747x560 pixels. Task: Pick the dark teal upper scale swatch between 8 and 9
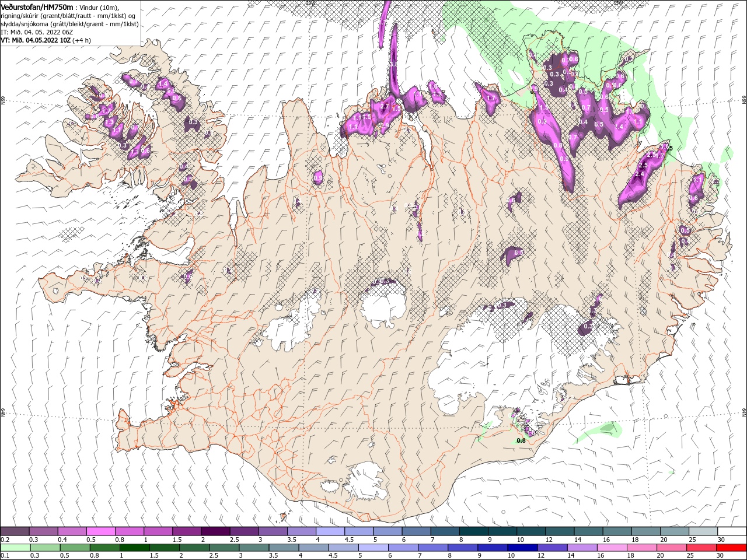click(x=473, y=531)
